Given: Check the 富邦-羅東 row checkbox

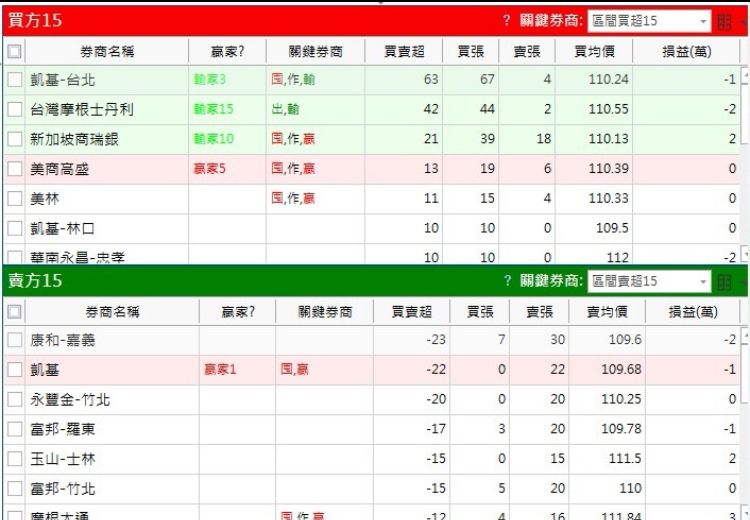Looking at the screenshot, I should click(14, 429).
